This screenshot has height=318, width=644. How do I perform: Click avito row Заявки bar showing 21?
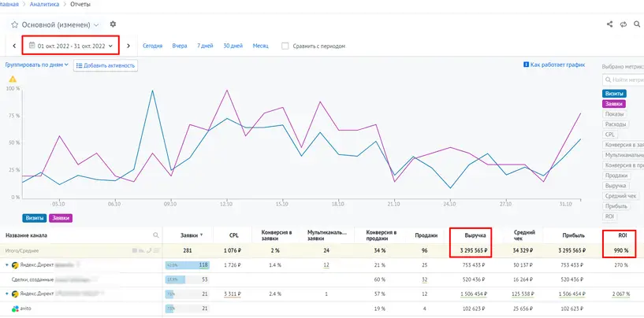pos(188,309)
